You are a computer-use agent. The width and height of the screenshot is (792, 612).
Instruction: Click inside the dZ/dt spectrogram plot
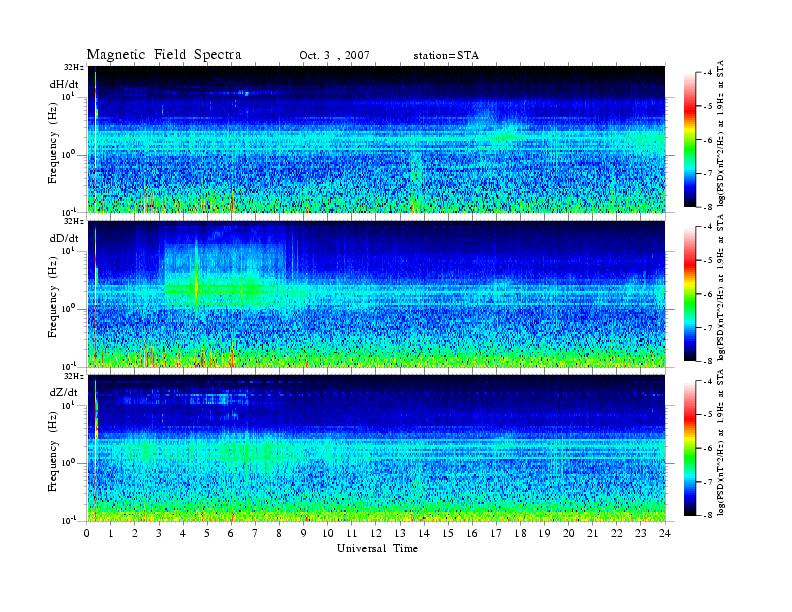pyautogui.click(x=376, y=448)
